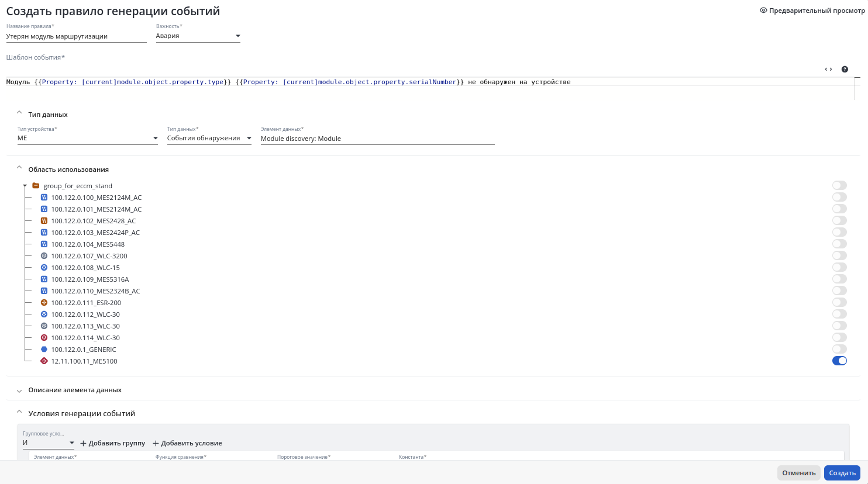The width and height of the screenshot is (868, 484).
Task: Click the Название правила input field
Action: (76, 36)
